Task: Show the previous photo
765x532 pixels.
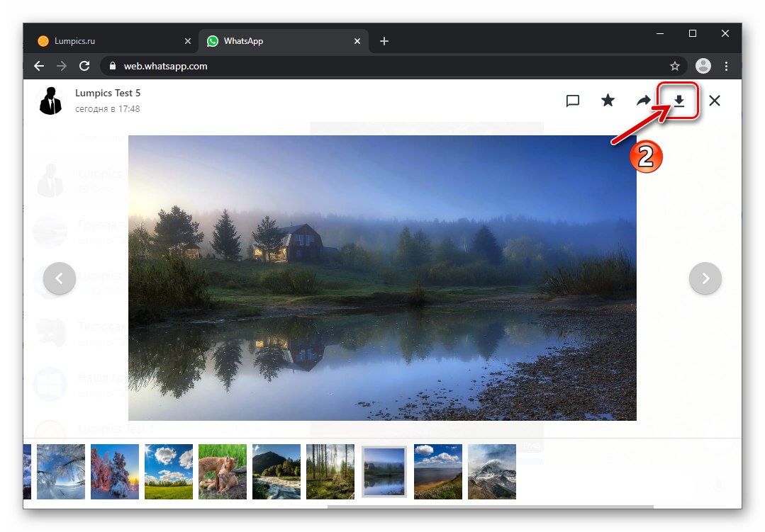Action: tap(60, 278)
